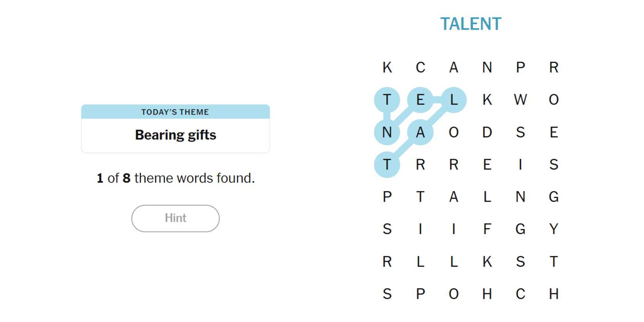This screenshot has width=644, height=322.
Task: Click the highlighted L tile
Action: pyautogui.click(x=454, y=100)
